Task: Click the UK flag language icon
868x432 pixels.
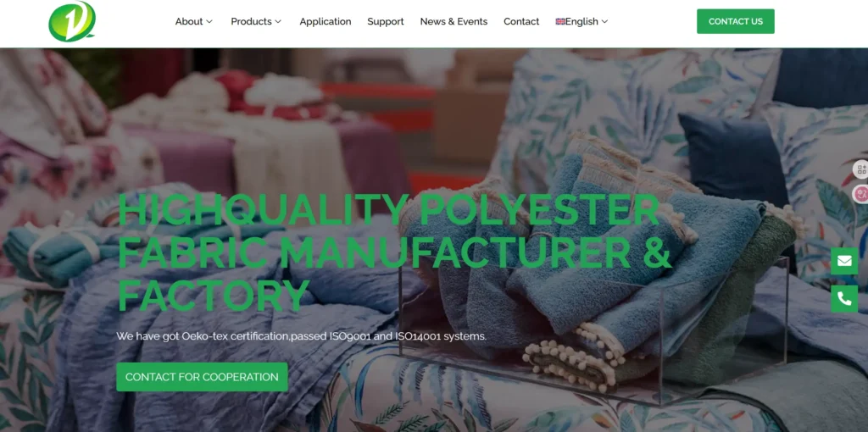Action: pos(560,21)
